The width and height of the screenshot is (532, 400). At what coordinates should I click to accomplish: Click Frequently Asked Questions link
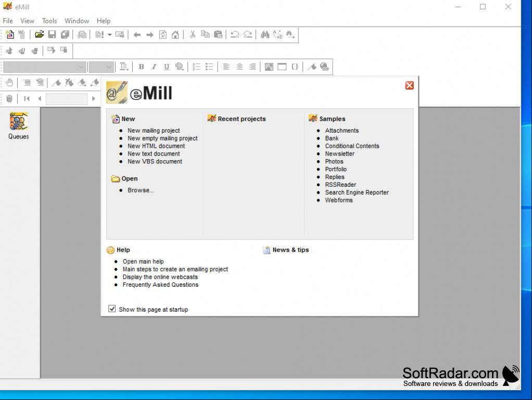(160, 285)
